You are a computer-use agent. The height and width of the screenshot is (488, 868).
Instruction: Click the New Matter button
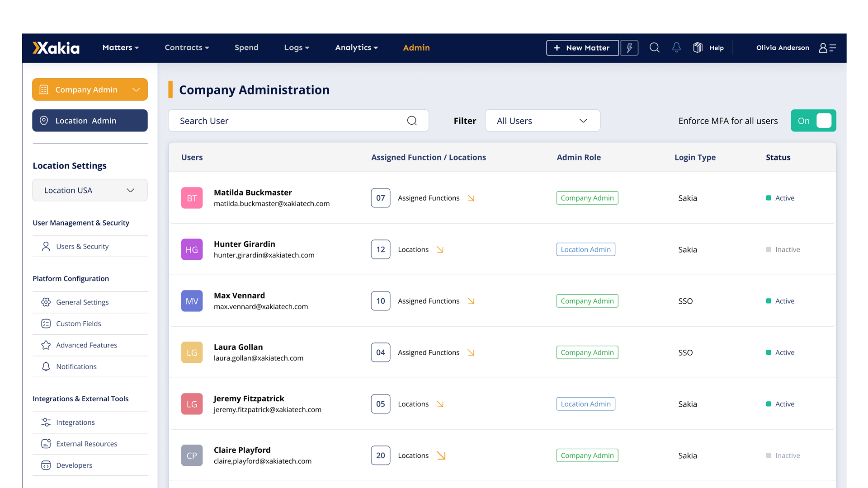582,48
